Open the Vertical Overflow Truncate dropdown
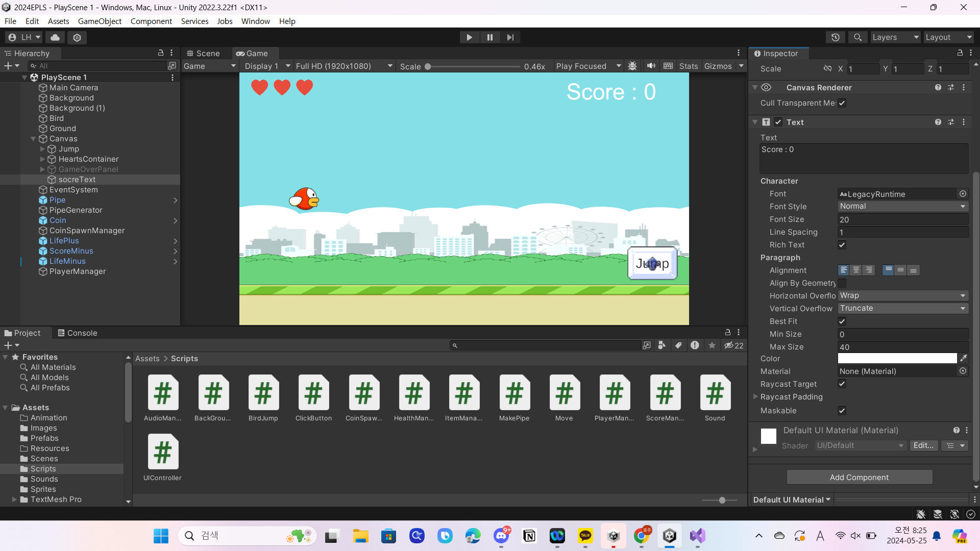The width and height of the screenshot is (980, 551). 902,308
